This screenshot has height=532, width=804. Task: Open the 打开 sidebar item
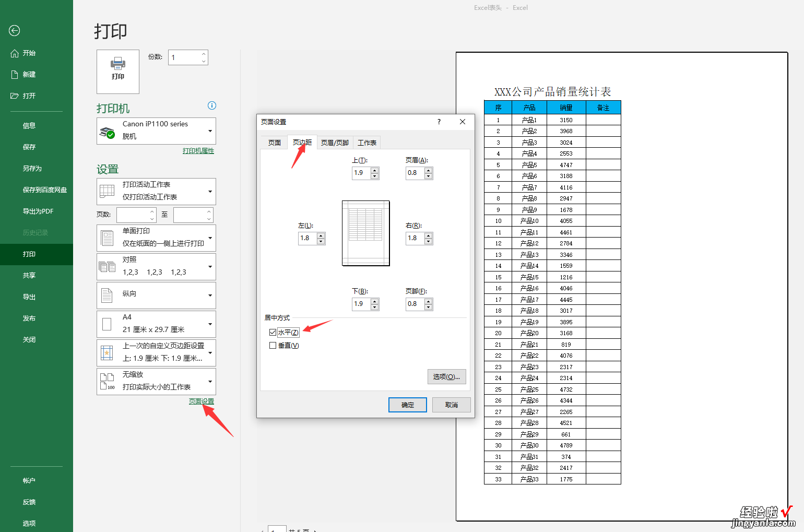(x=29, y=96)
